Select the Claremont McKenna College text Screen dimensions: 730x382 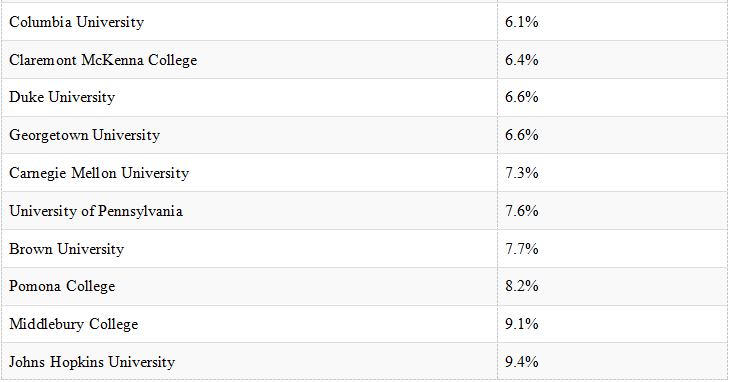103,60
